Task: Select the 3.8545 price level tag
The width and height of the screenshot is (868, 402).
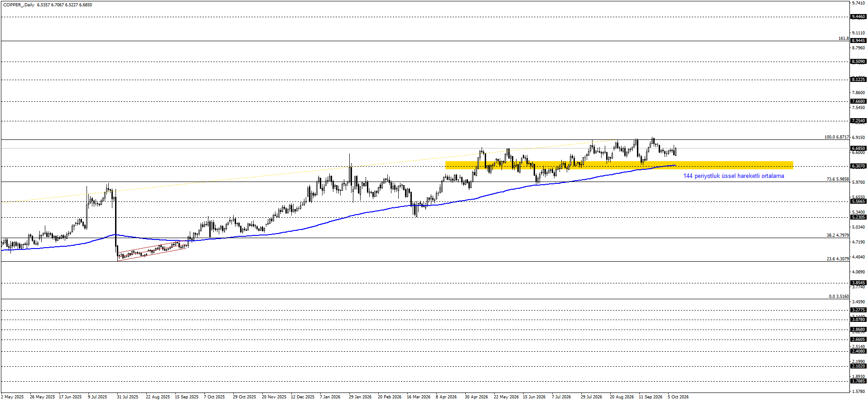Action: coord(858,283)
